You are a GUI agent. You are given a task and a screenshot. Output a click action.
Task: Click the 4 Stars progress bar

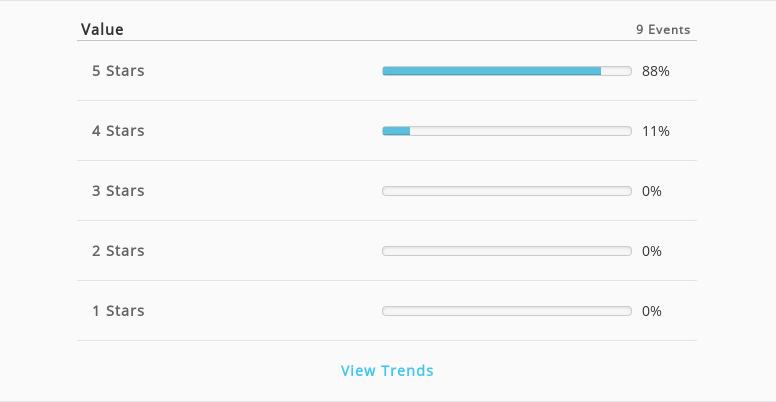coord(507,131)
